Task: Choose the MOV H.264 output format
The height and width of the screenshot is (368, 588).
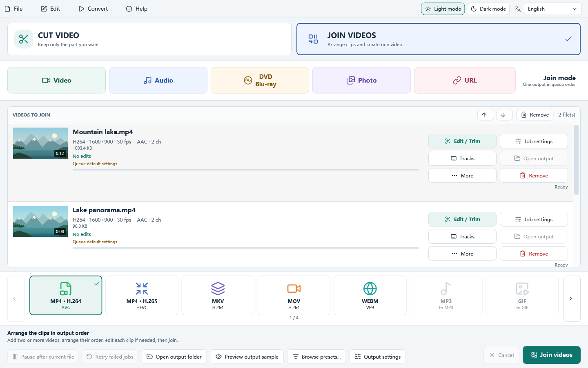Action: (x=294, y=296)
